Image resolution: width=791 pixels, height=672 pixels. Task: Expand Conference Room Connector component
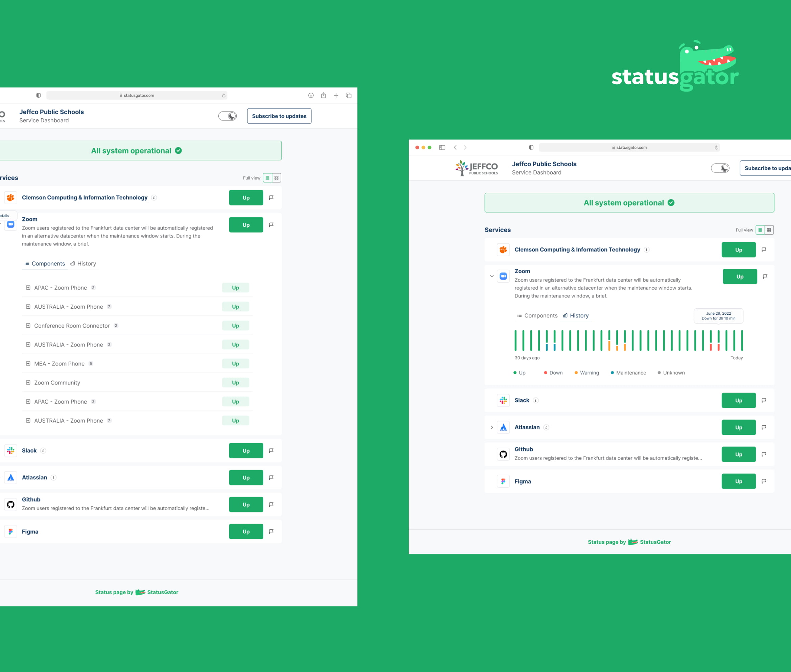click(28, 326)
